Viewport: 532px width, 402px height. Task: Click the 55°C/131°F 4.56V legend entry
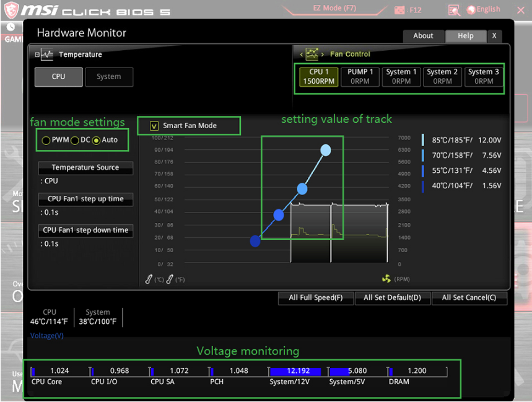coord(461,170)
